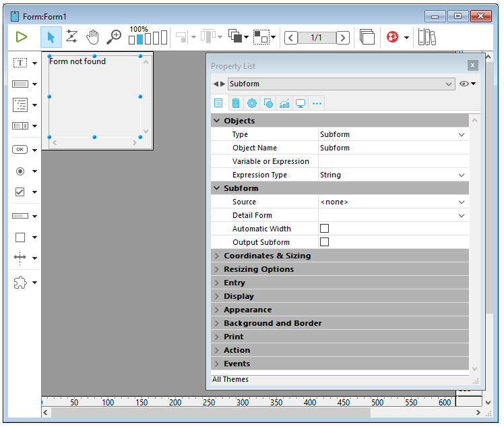Activate the Entry Order tool
This screenshot has height=427, width=504.
pos(71,37)
